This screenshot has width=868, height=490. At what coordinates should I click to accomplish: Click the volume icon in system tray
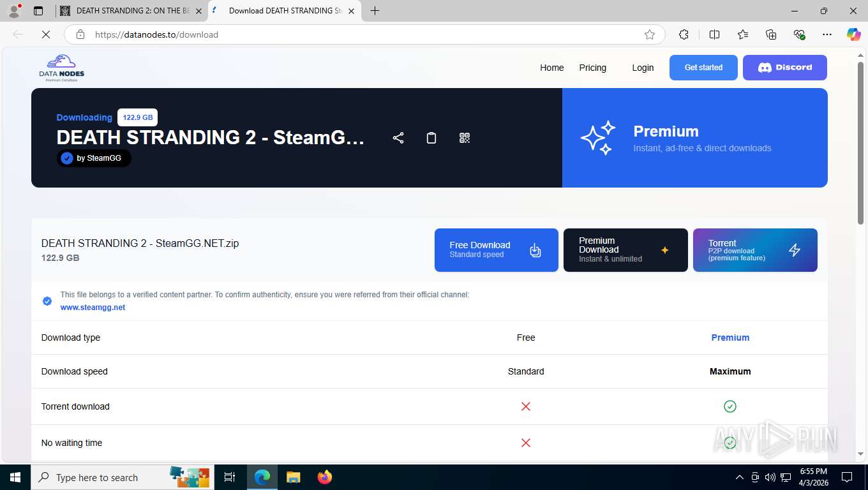tap(770, 477)
